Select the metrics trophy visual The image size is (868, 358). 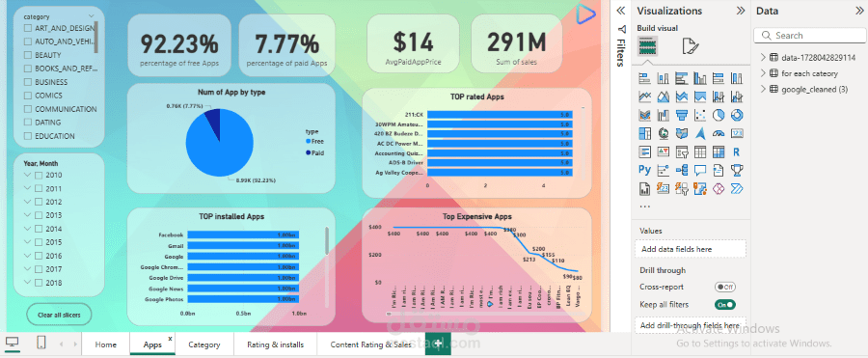coord(737,170)
